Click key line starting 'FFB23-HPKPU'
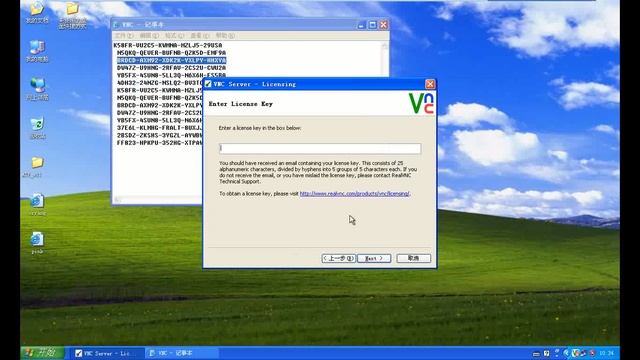The width and height of the screenshot is (640, 360). coord(160,143)
